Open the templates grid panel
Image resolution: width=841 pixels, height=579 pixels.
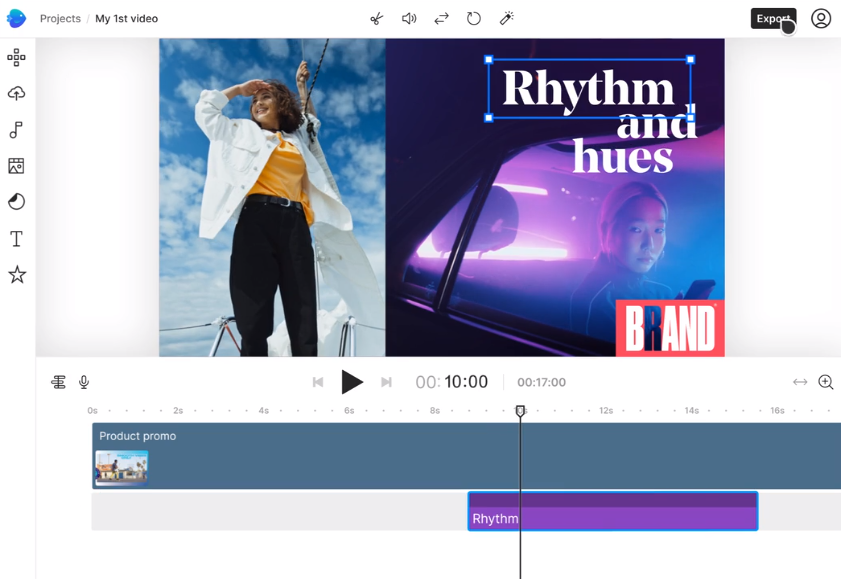pyautogui.click(x=16, y=57)
